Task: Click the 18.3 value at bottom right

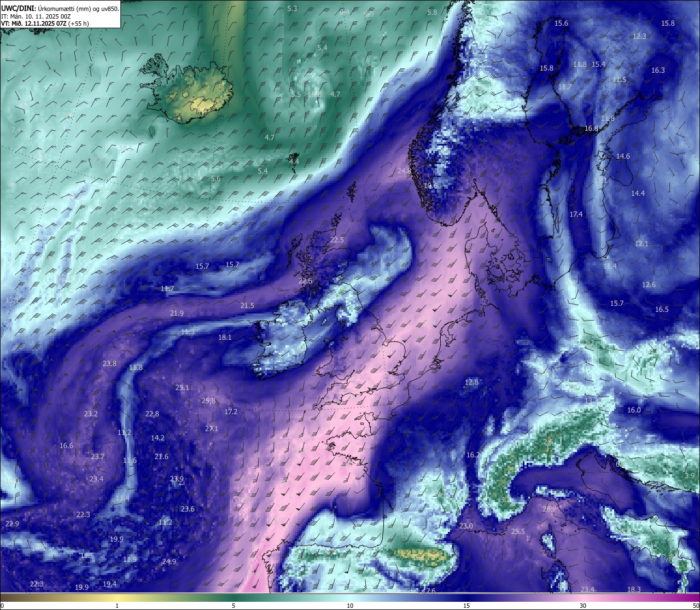Action: tap(634, 590)
